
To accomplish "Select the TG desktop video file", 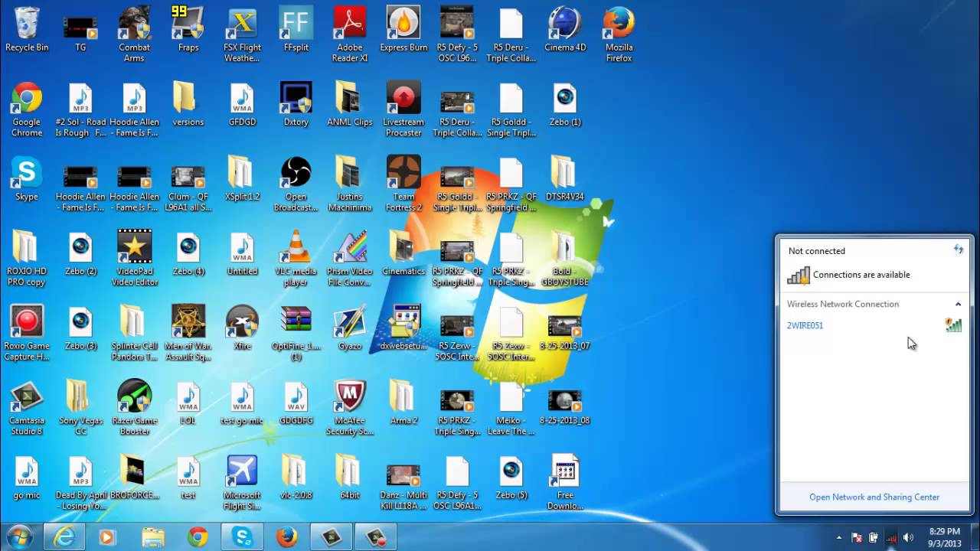I will pyautogui.click(x=80, y=31).
